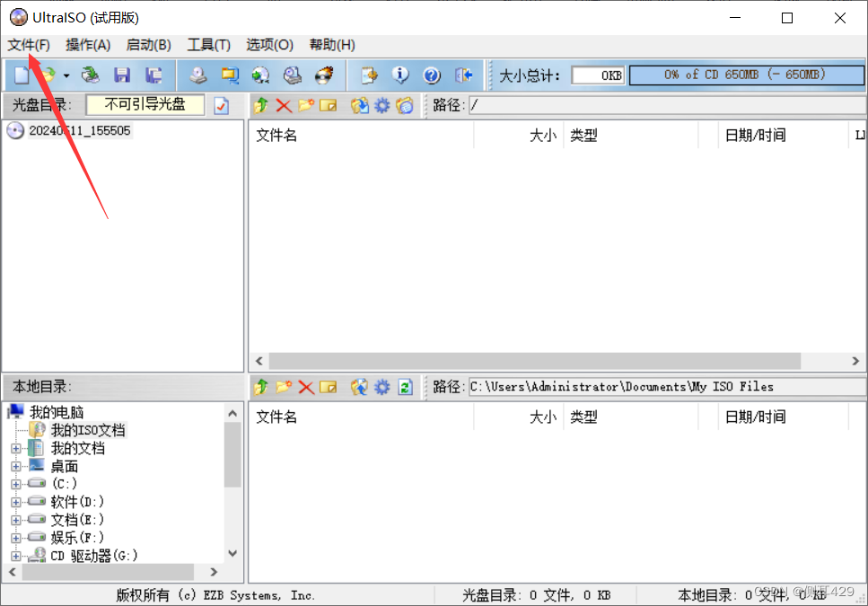The height and width of the screenshot is (606, 868).
Task: Go up one level in local directory toolbar
Action: click(260, 387)
